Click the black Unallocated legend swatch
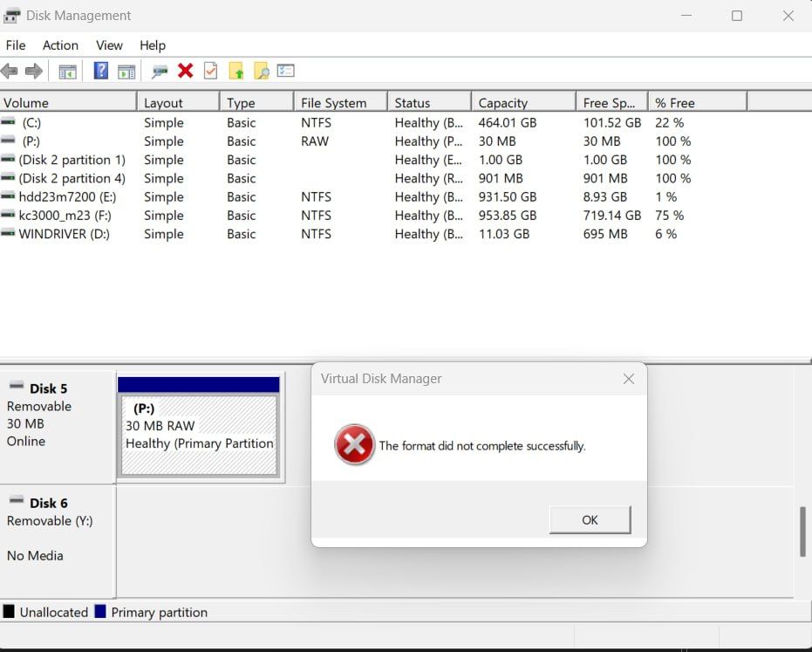This screenshot has width=812, height=652. 9,612
